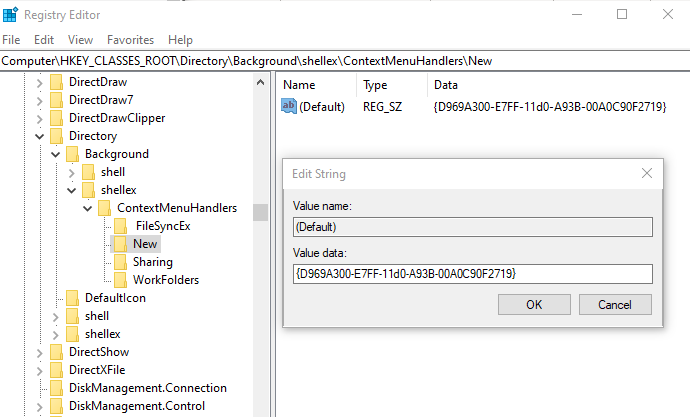Viewport: 690px width, 417px height.
Task: Click the New key folder icon
Action: point(120,244)
